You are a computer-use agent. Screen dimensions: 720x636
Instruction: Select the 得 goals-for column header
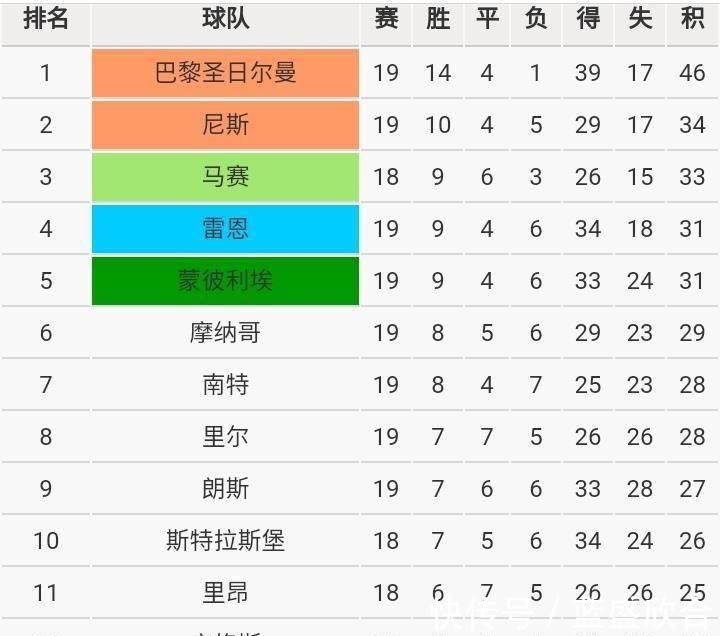coord(588,19)
